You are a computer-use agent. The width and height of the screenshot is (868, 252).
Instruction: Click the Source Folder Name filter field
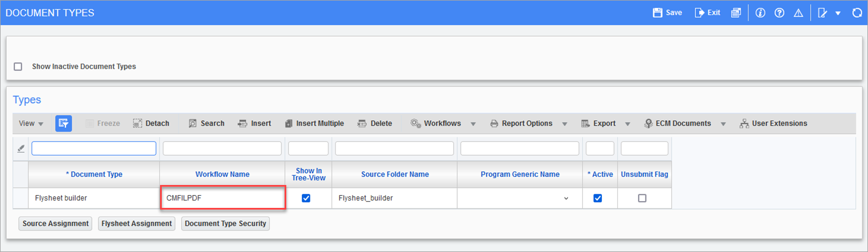(x=395, y=148)
